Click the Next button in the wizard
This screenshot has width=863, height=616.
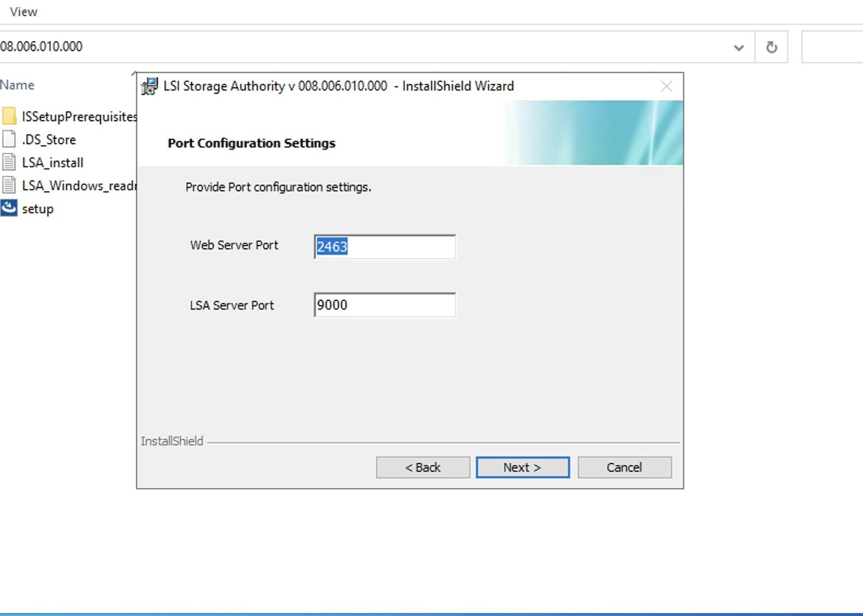click(x=523, y=467)
